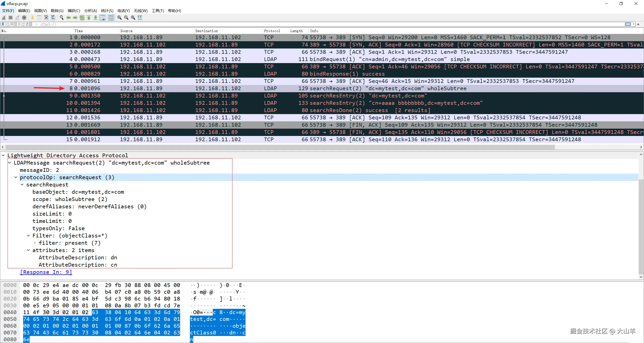Screen dimensions: 644x343
Task: Expand the filter: present (7) node
Action: coord(35,243)
